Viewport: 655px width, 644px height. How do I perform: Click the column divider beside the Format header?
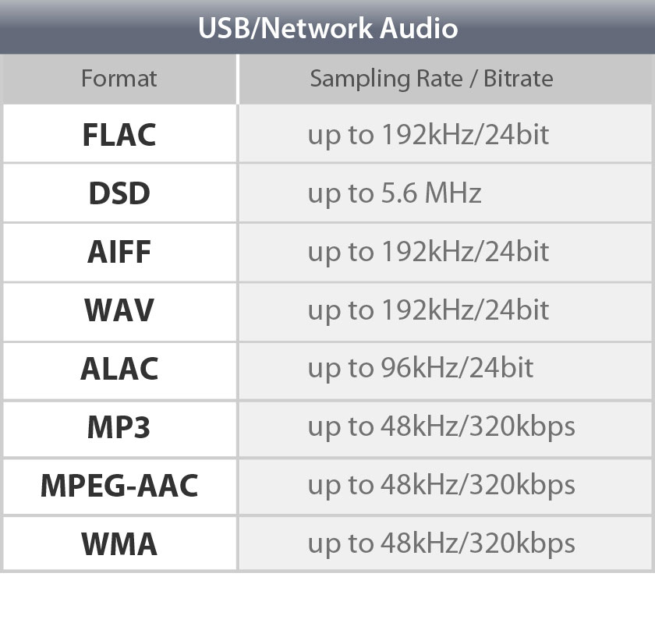click(x=238, y=79)
